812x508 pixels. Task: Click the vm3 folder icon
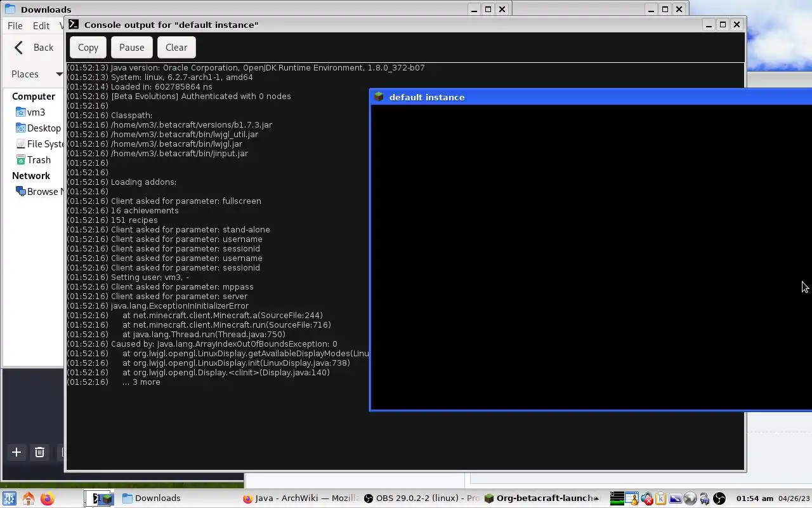[x=20, y=112]
